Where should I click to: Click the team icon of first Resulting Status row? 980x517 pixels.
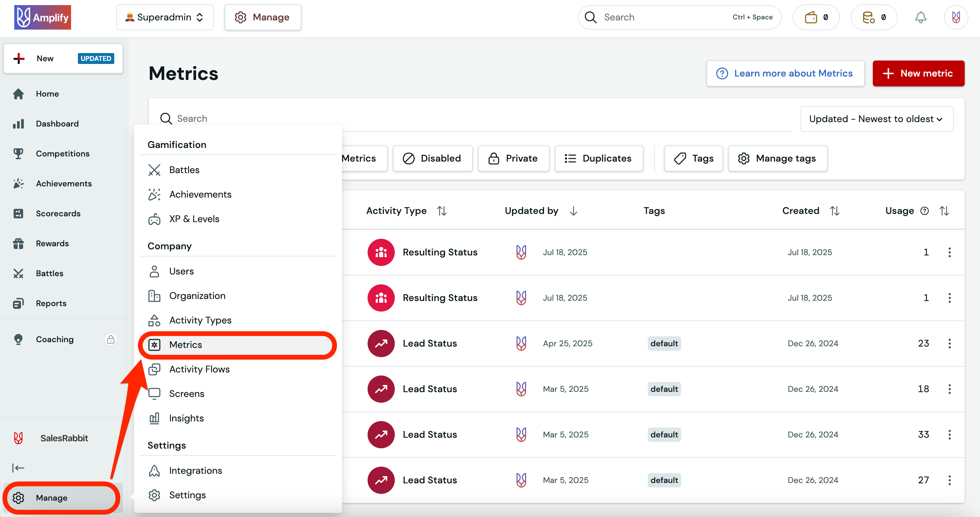(381, 252)
